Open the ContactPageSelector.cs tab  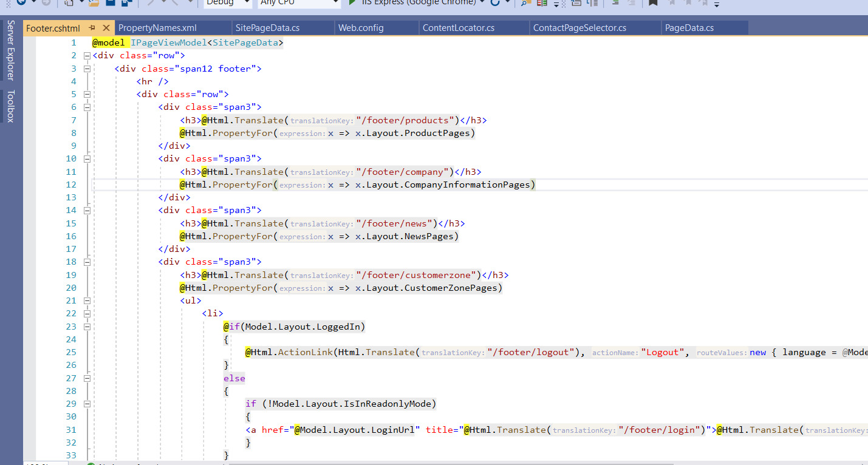(x=579, y=28)
